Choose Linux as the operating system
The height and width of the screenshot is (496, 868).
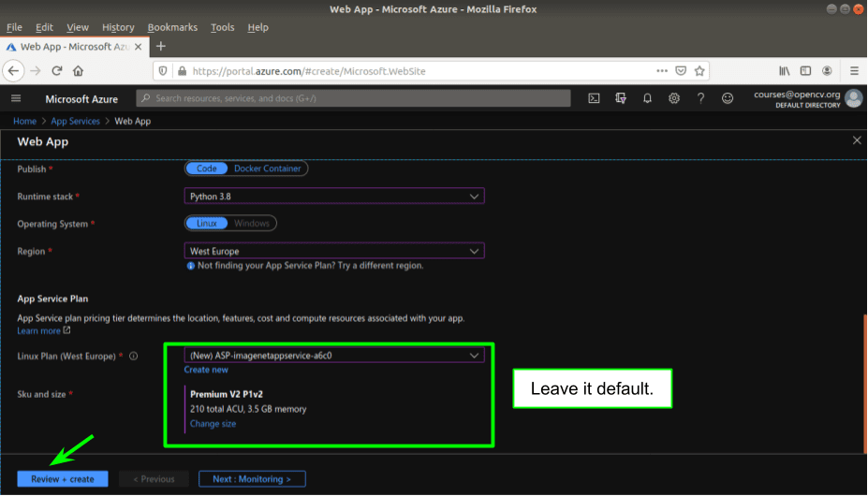207,223
